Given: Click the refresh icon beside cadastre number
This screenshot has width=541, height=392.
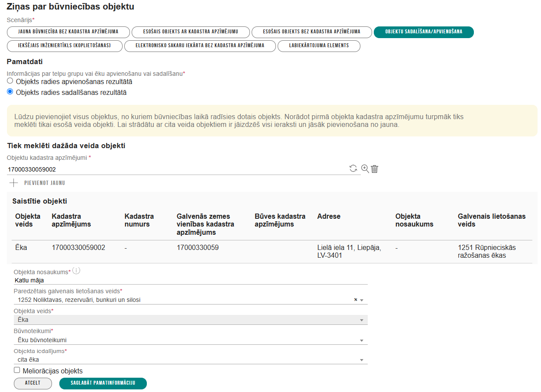Looking at the screenshot, I should [353, 169].
